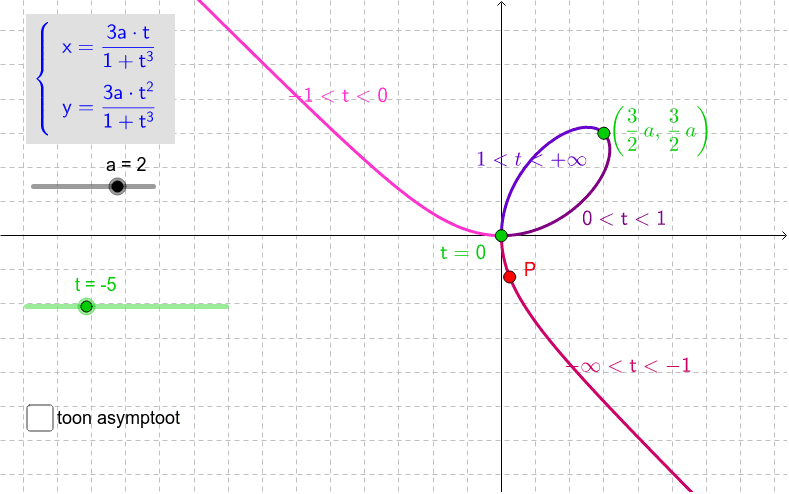Click the 't = -5' slider label
Screen dimensions: 789x494
96,285
